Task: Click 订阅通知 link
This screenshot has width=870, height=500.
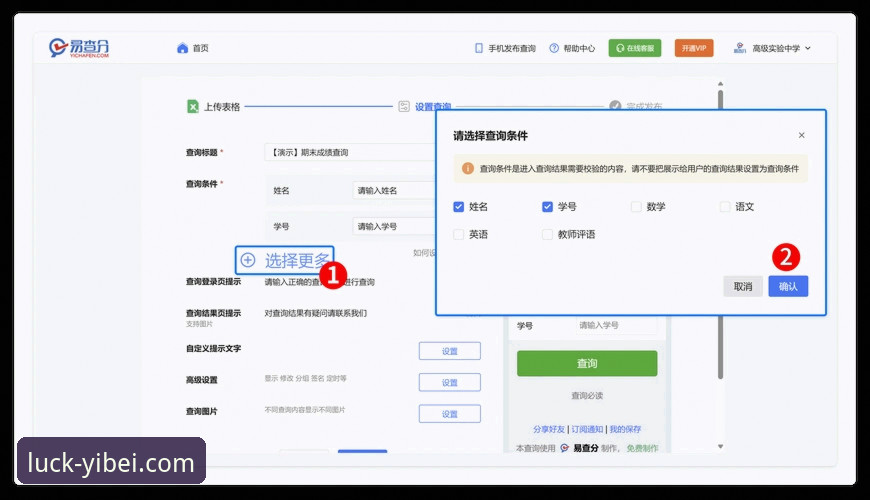Action: 587,429
